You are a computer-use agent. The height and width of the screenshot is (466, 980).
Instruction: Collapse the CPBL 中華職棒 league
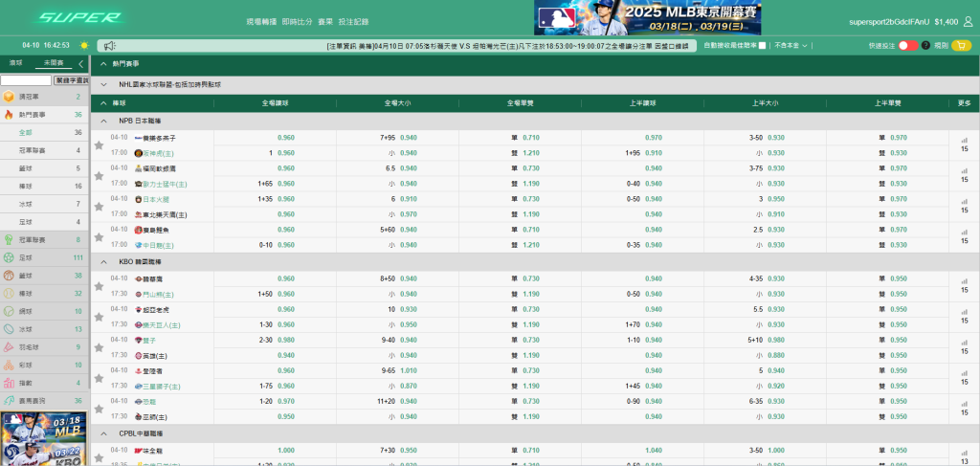[103, 433]
